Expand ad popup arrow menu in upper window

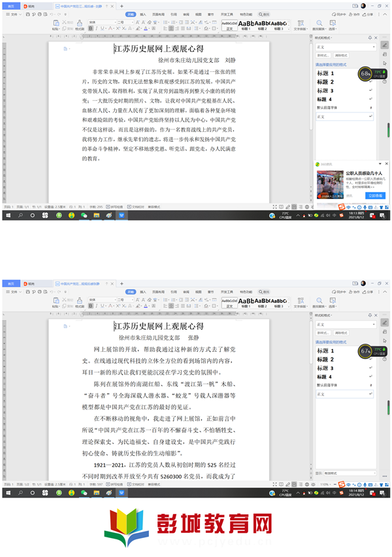[380, 163]
